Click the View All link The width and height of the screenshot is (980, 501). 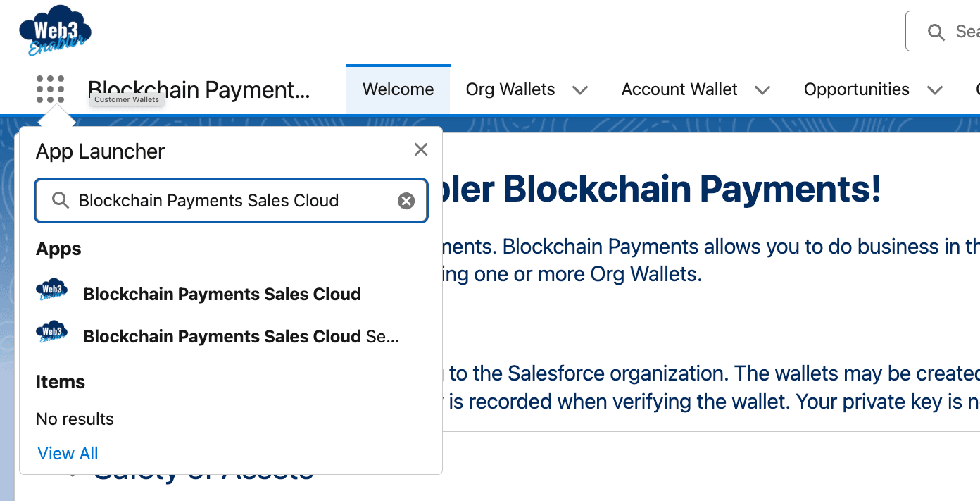click(68, 453)
